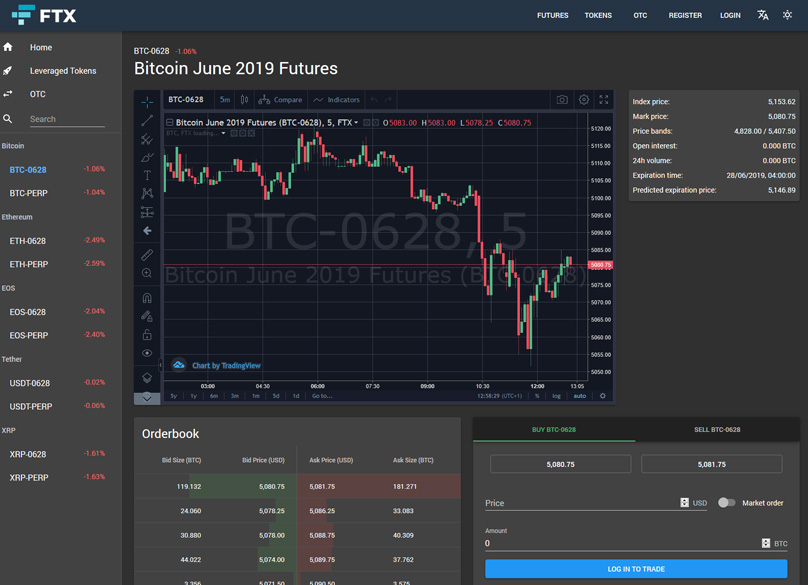Open the Indicators menu

coord(336,100)
